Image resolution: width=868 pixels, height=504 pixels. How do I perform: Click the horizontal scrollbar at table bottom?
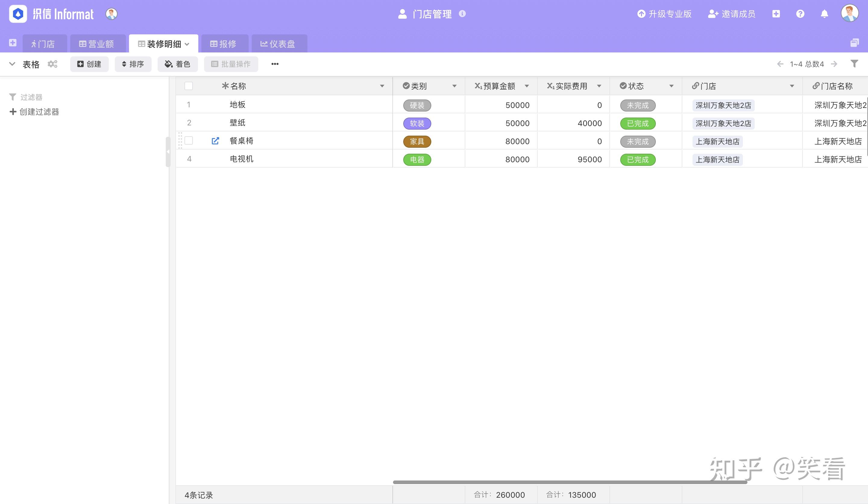570,482
